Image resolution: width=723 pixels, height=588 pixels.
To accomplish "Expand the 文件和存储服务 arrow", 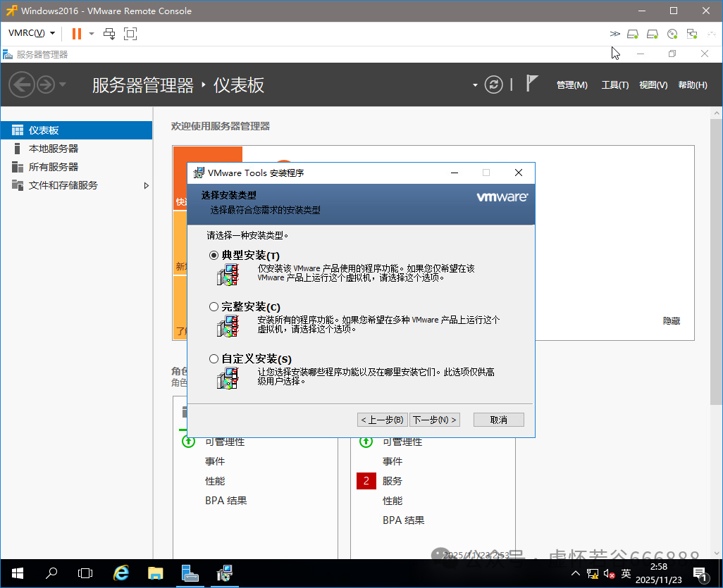I will click(x=146, y=186).
